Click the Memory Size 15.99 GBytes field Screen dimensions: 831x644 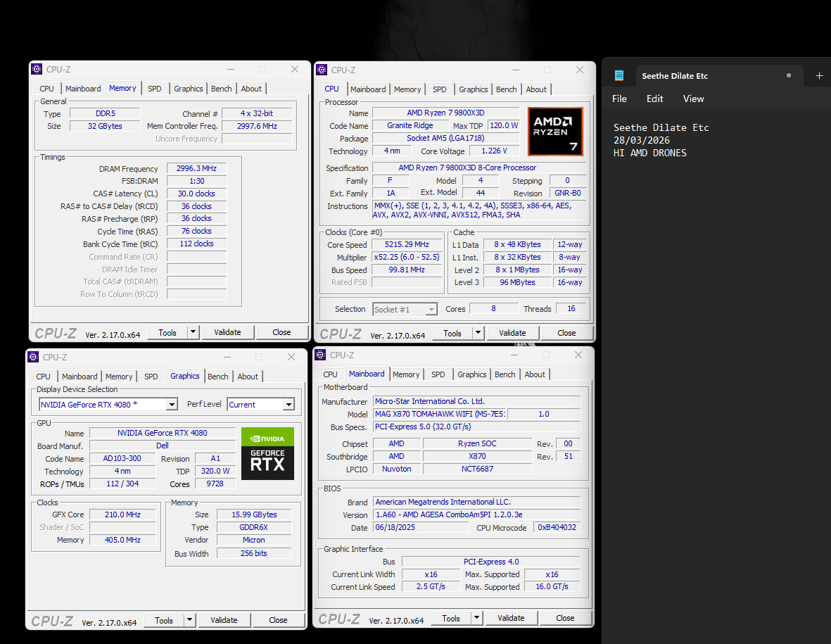[x=255, y=514]
